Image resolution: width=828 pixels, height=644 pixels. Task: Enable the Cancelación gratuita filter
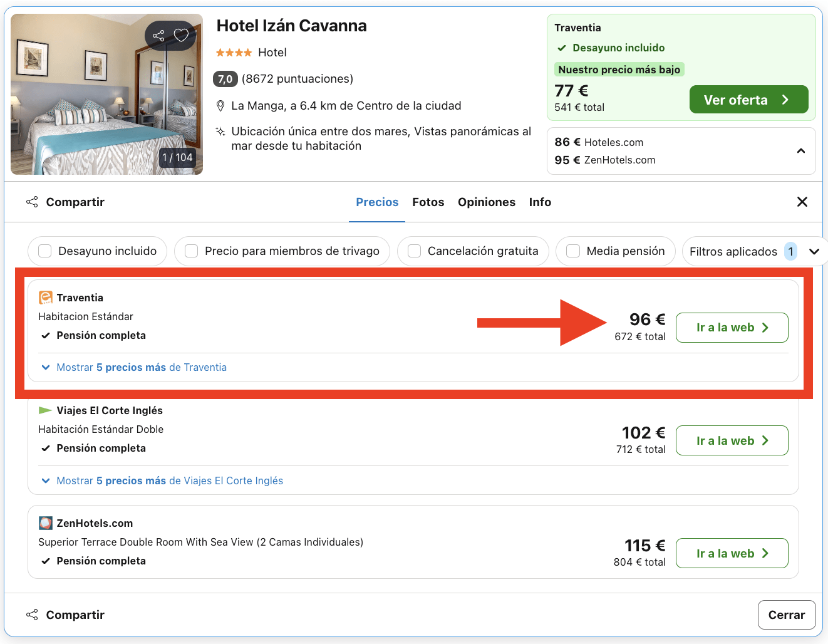(x=414, y=251)
